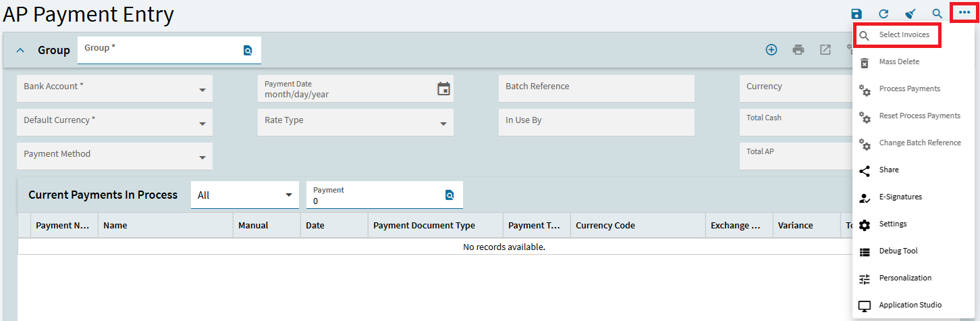Click the Application Studio monitor icon
The height and width of the screenshot is (321, 980).
(865, 305)
